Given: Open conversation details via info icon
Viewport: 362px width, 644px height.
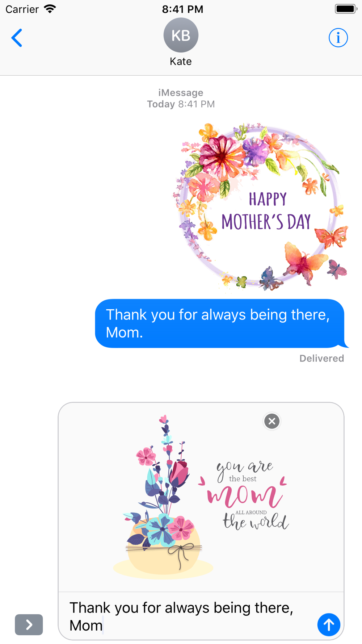Looking at the screenshot, I should pos(338,38).
